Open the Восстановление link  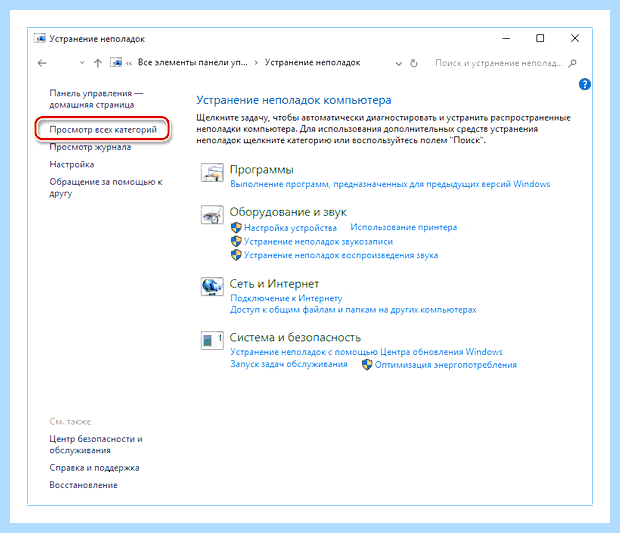[83, 485]
